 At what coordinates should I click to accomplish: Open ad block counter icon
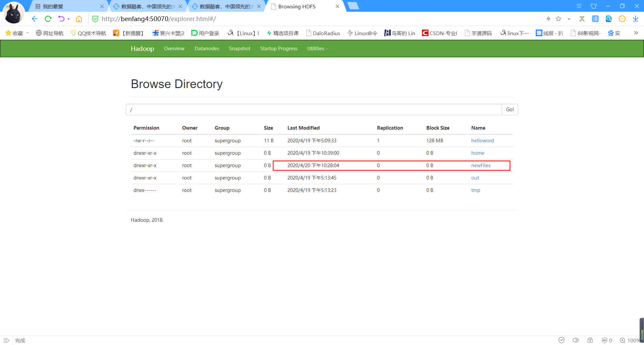607,340
